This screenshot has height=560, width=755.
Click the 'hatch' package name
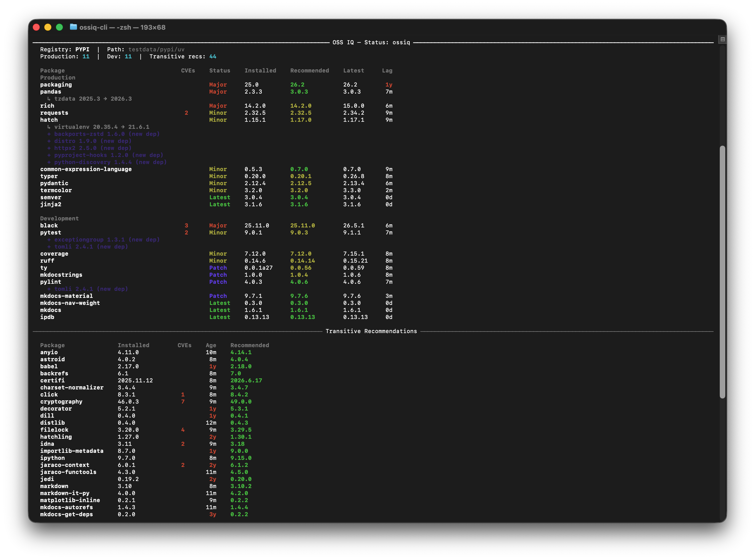[x=49, y=120]
